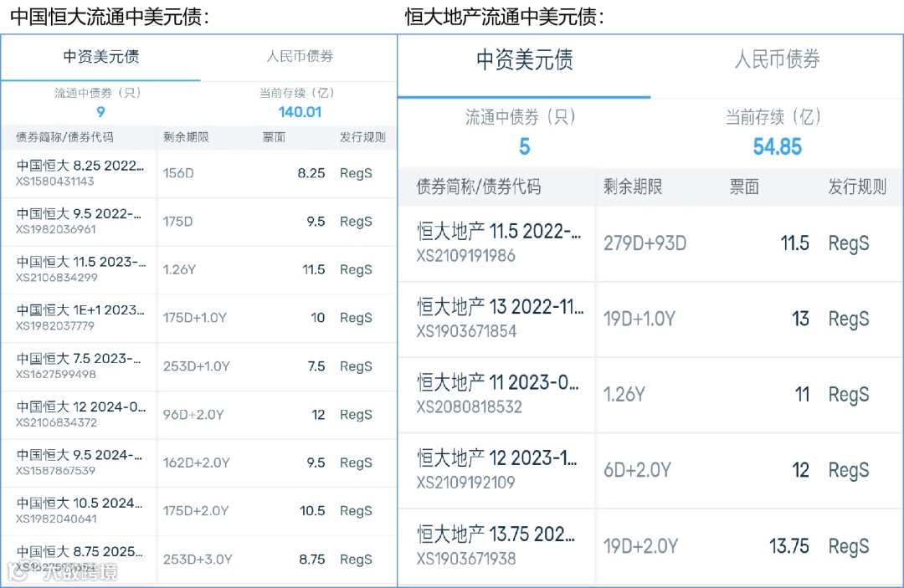Image resolution: width=904 pixels, height=588 pixels.
Task: Open bond 中国恒大 7.5 2023 row
Action: click(199, 366)
